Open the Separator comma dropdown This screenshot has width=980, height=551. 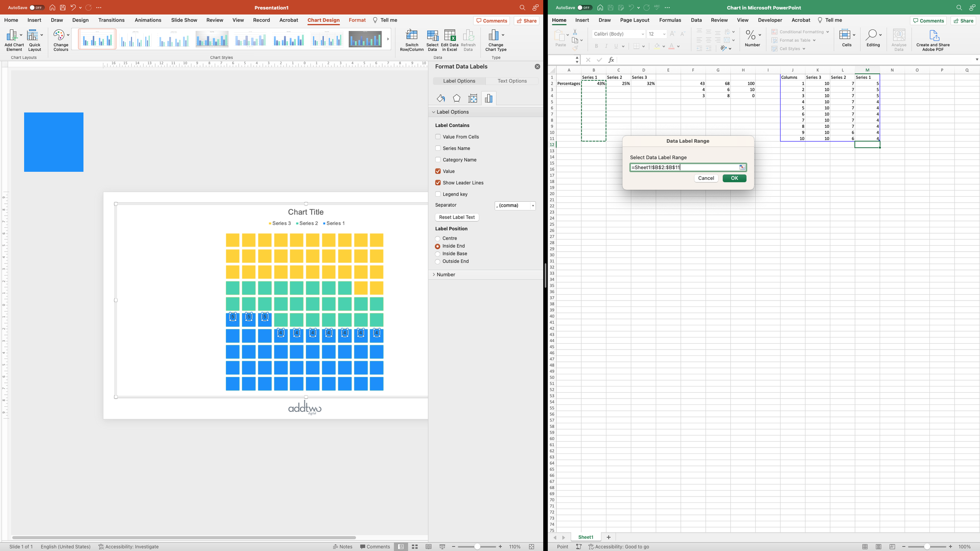click(x=515, y=205)
